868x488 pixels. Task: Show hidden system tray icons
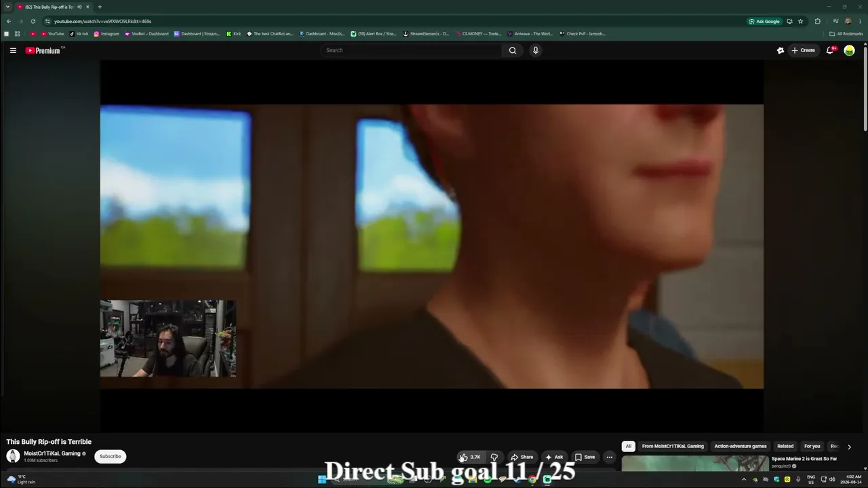(744, 480)
